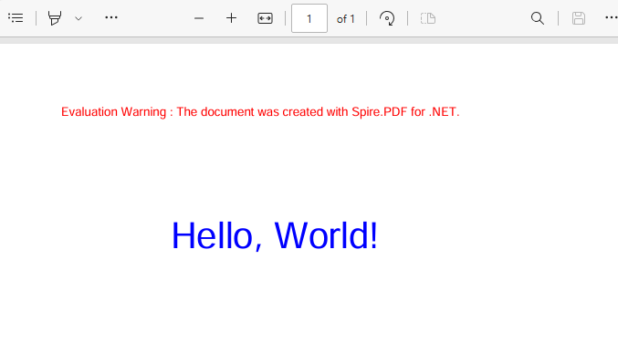Rotate the page clockwise
The image size is (618, 364).
387,18
